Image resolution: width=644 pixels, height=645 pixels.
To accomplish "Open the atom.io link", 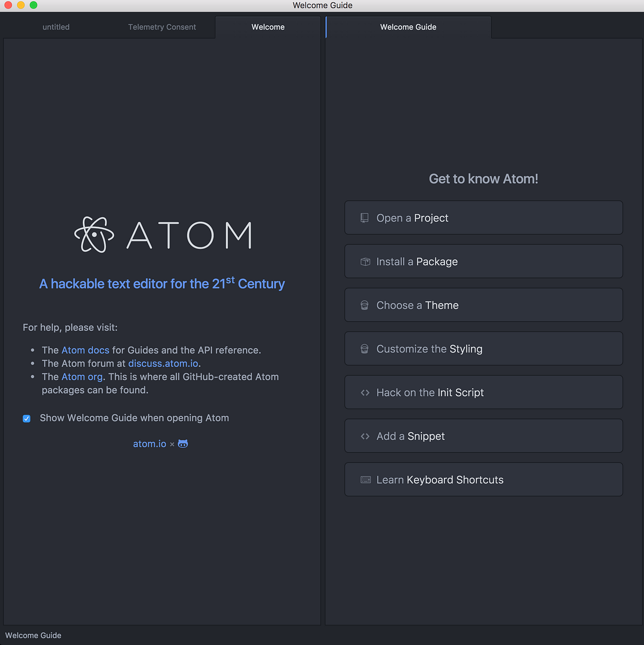I will click(x=150, y=444).
